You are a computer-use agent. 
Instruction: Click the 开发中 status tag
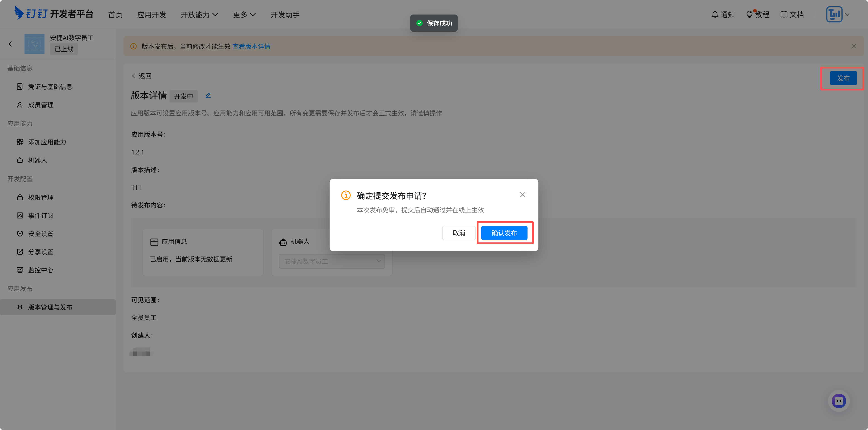[183, 96]
